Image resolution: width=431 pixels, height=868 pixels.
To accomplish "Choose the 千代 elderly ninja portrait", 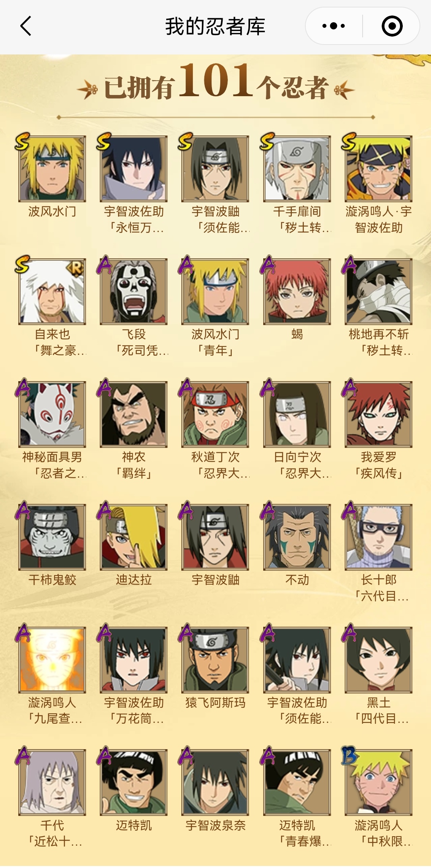I will click(x=52, y=782).
